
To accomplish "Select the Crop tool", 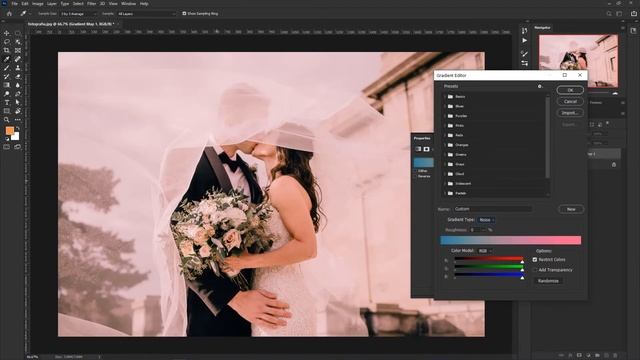I will pos(7,51).
